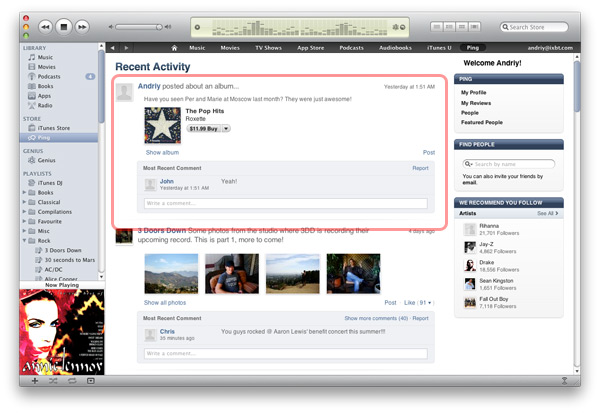Open My Profile in the Ping panel

(x=473, y=93)
